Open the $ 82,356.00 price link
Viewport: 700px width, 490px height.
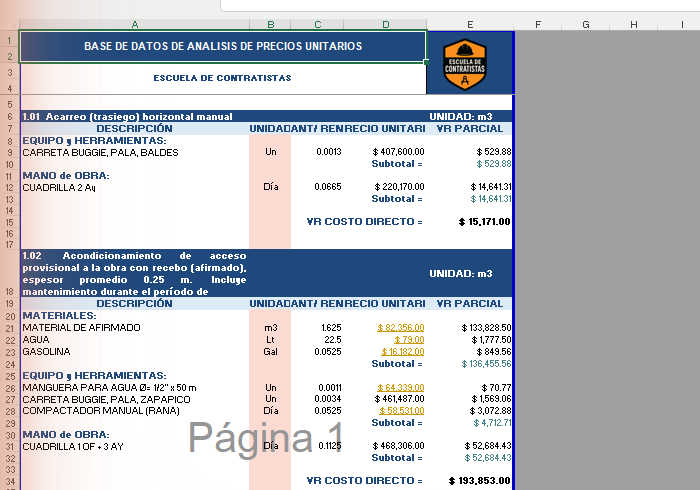point(400,328)
